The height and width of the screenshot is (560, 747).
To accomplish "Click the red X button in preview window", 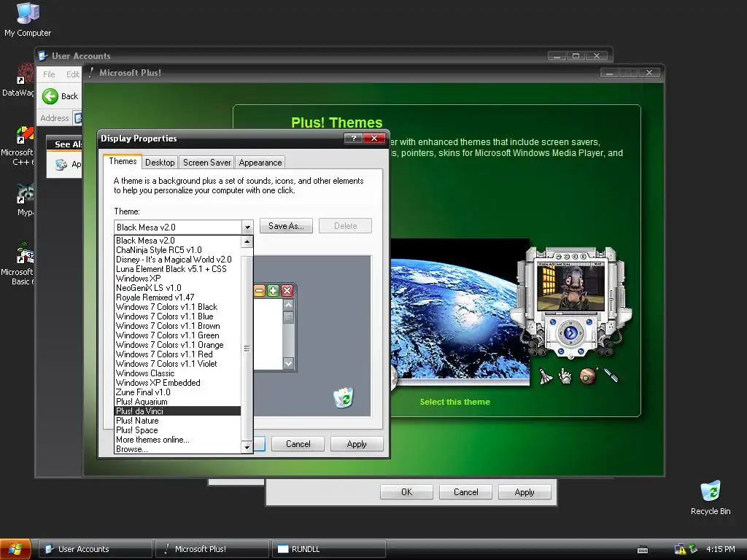I will pyautogui.click(x=287, y=290).
